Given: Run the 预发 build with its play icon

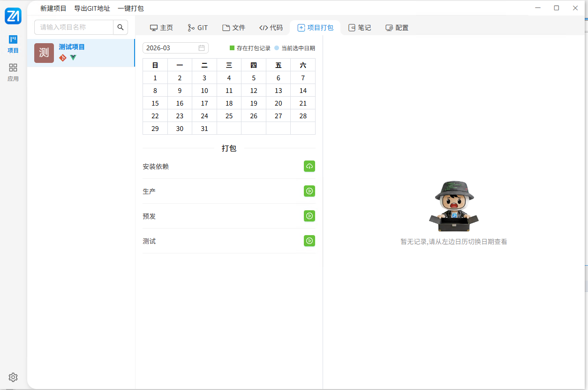Looking at the screenshot, I should [x=309, y=216].
